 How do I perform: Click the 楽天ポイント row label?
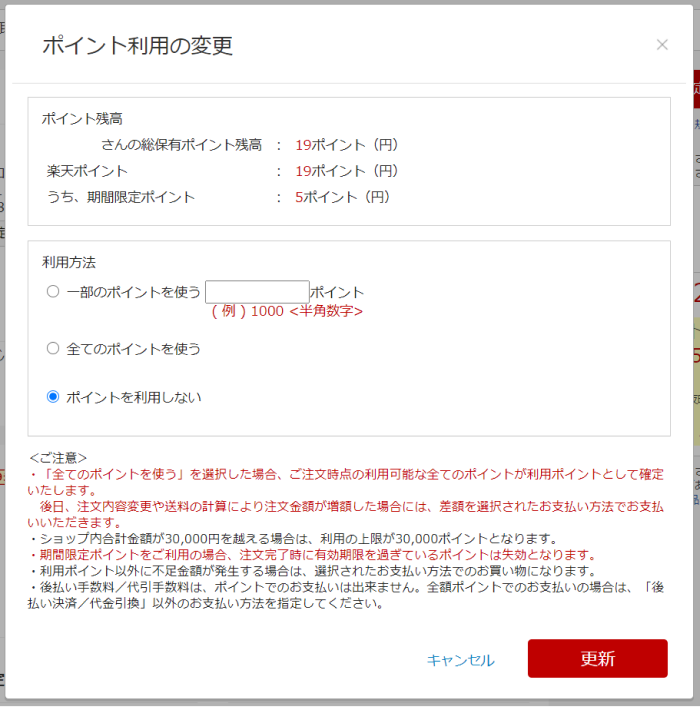tap(87, 171)
